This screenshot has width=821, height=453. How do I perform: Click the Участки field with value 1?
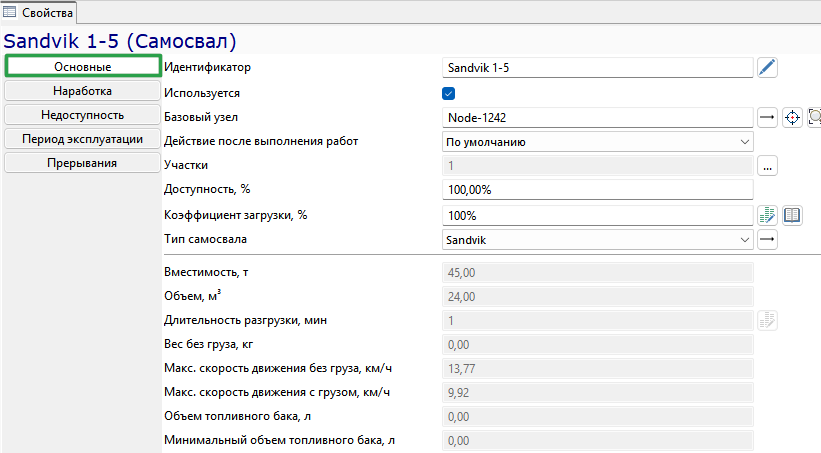[597, 166]
